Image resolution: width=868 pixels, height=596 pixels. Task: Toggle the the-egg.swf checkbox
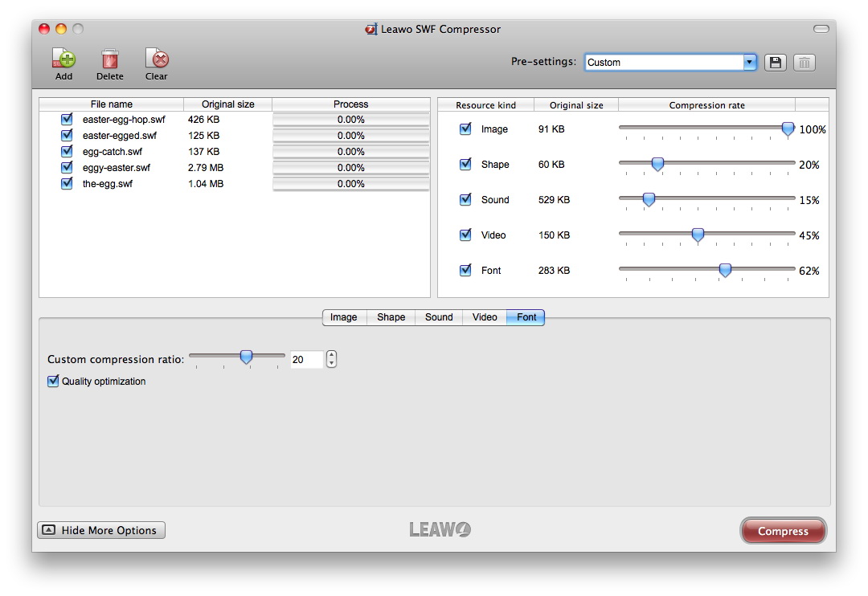tap(67, 183)
